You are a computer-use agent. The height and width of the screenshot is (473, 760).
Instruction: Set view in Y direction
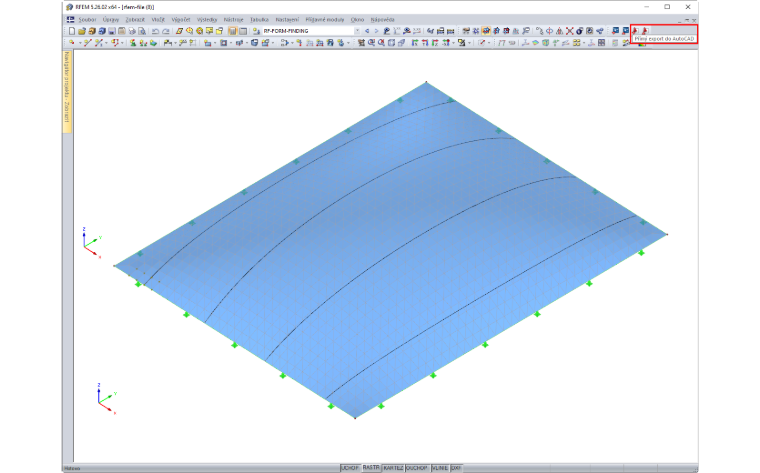425,43
